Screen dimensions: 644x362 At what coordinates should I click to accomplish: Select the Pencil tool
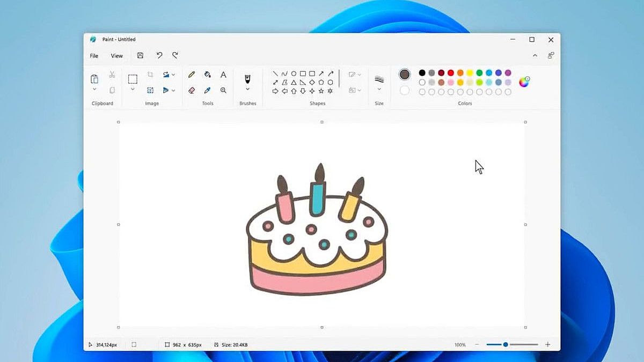pyautogui.click(x=192, y=75)
